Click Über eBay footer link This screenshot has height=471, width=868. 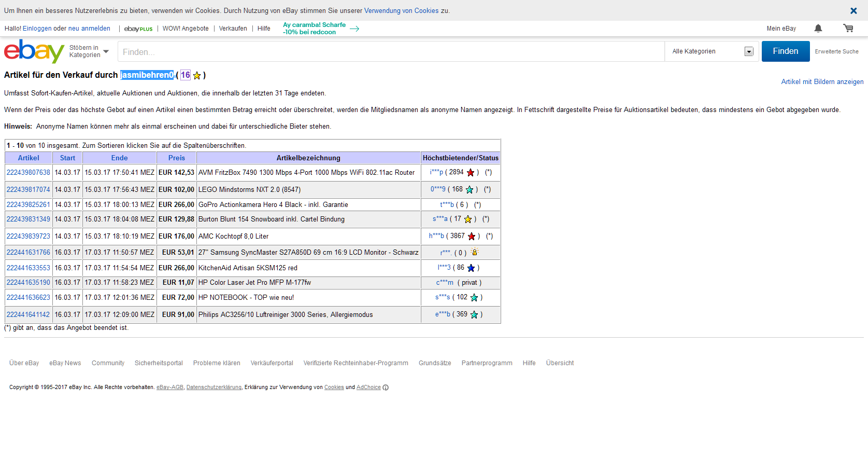(24, 363)
